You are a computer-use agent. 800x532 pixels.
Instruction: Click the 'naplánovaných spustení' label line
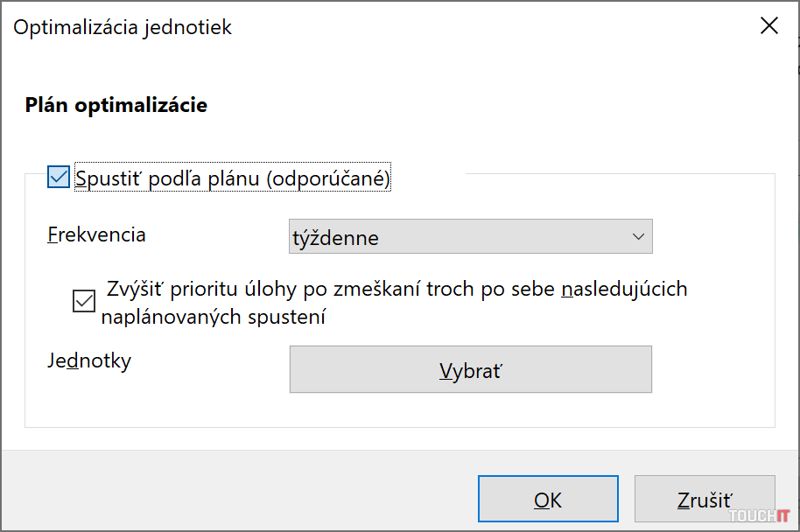pyautogui.click(x=214, y=317)
